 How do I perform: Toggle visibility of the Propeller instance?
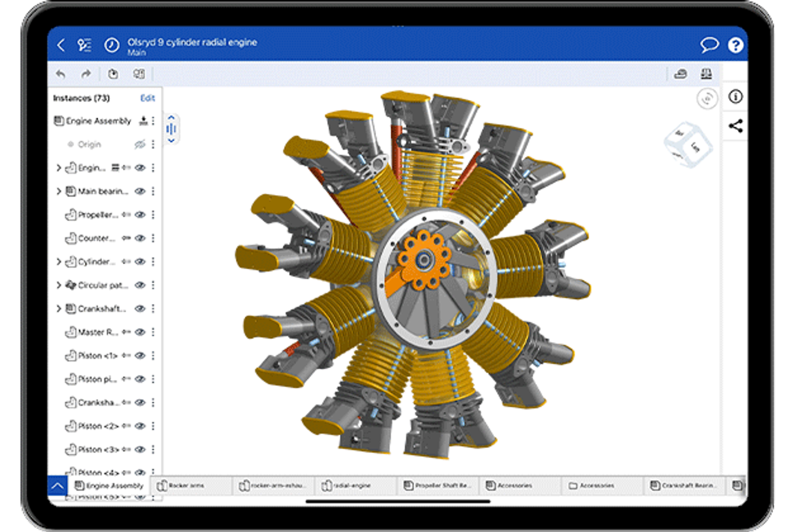coord(141,215)
